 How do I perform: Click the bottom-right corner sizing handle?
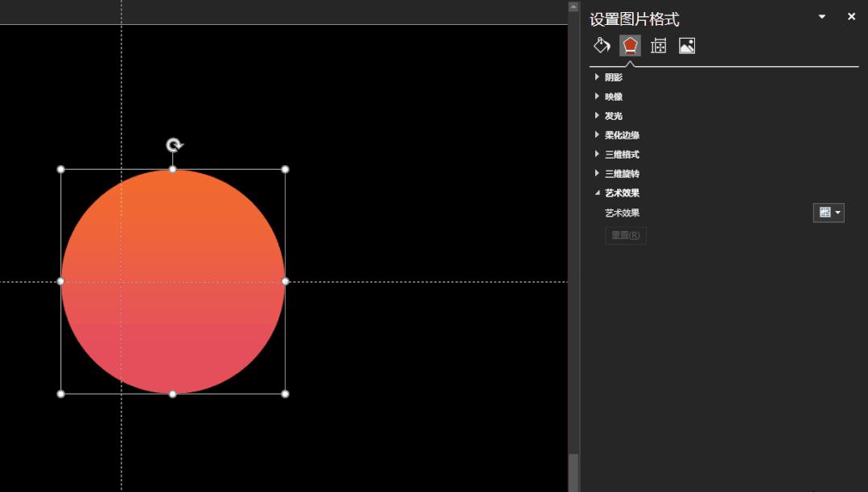pos(285,394)
